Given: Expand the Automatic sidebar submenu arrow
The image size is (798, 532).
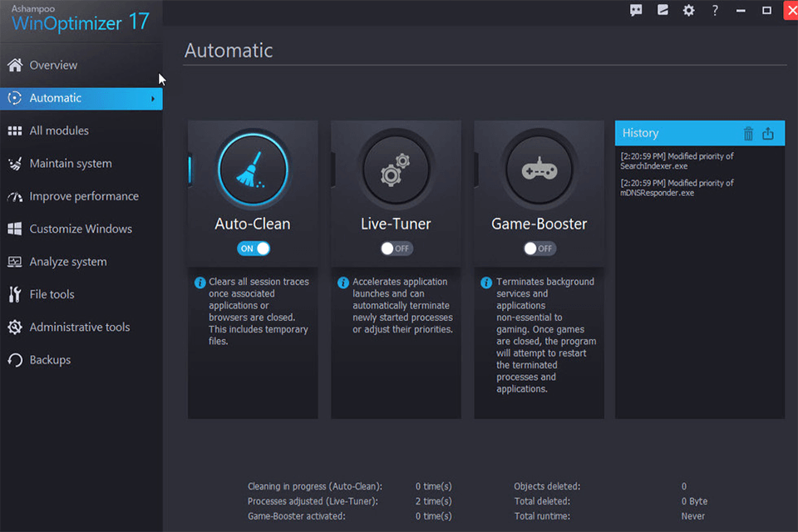Looking at the screenshot, I should coord(153,97).
